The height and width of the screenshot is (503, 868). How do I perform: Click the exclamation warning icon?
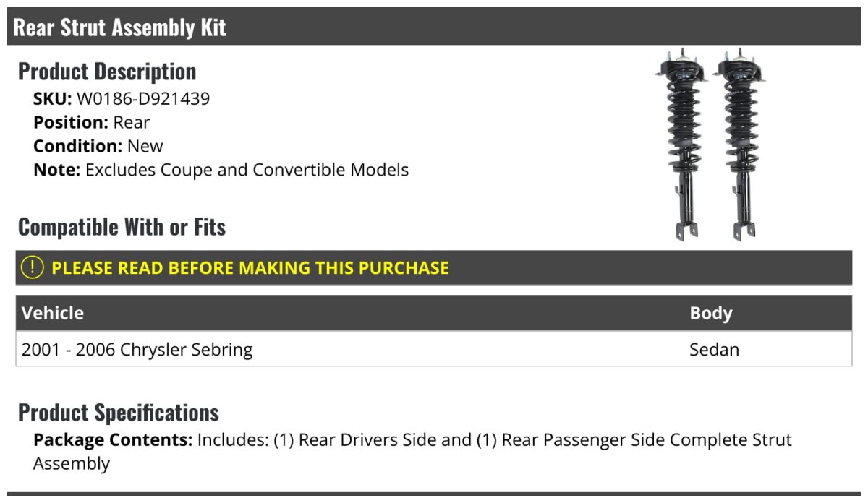pyautogui.click(x=33, y=267)
